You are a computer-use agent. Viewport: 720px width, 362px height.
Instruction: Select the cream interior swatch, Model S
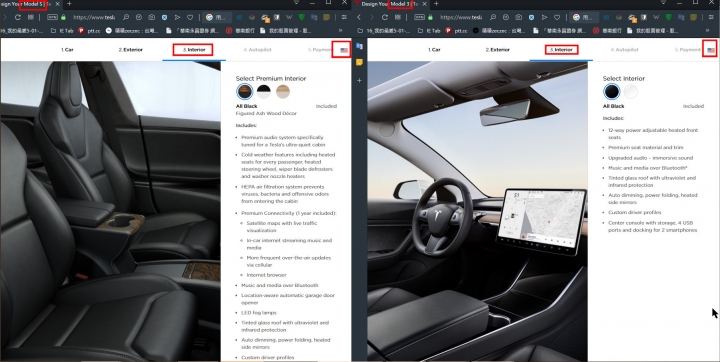tap(283, 91)
